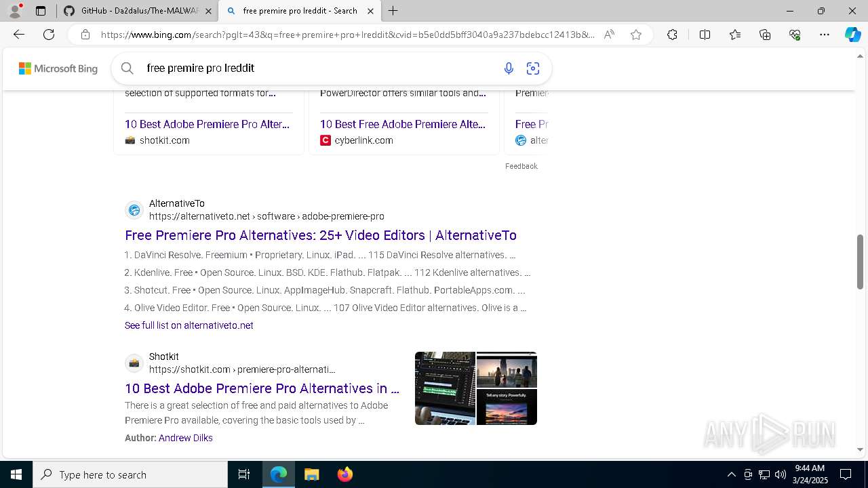This screenshot has height=488, width=868.
Task: Search using an image icon
Action: [533, 68]
